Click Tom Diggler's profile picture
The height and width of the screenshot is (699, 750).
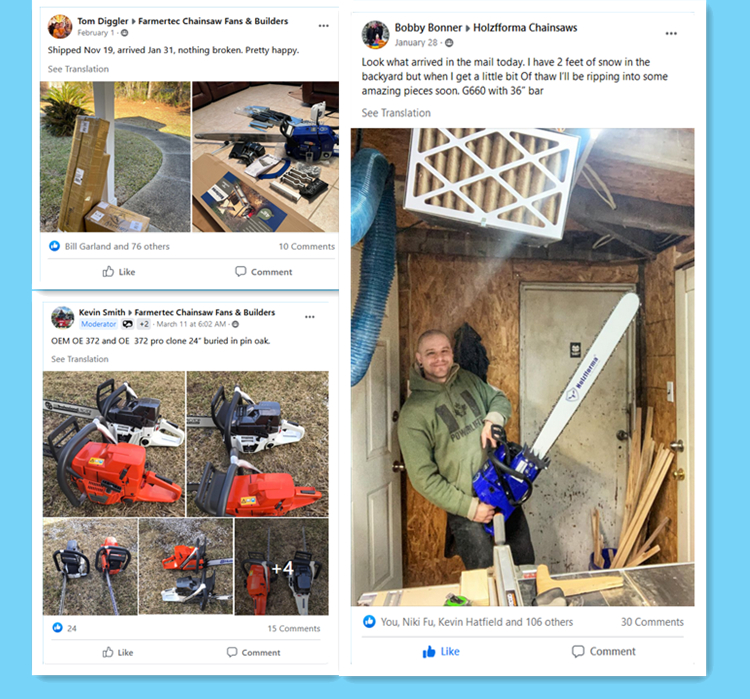pyautogui.click(x=60, y=26)
